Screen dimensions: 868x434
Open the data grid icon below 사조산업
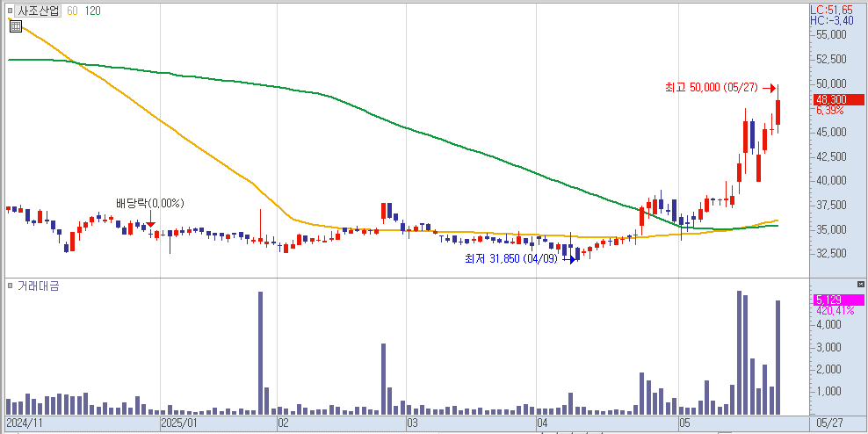[16, 26]
